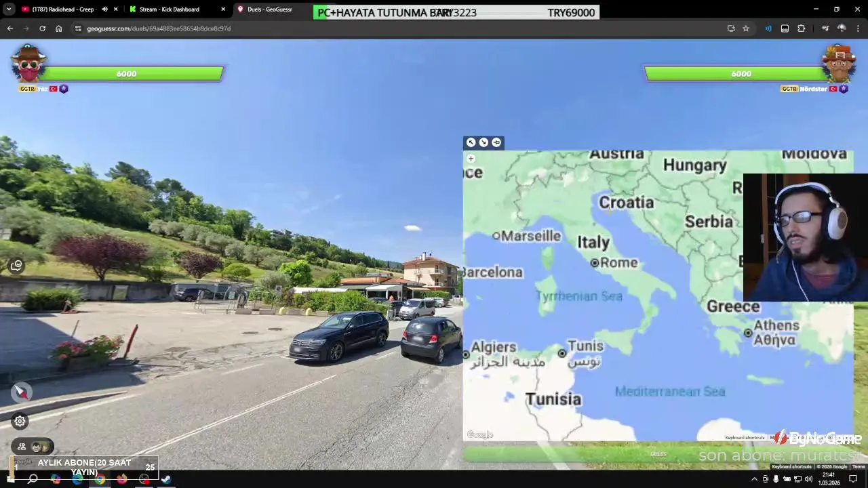Switch to Stream - Kick Dashboard tab
This screenshot has height=488, width=868.
170,9
